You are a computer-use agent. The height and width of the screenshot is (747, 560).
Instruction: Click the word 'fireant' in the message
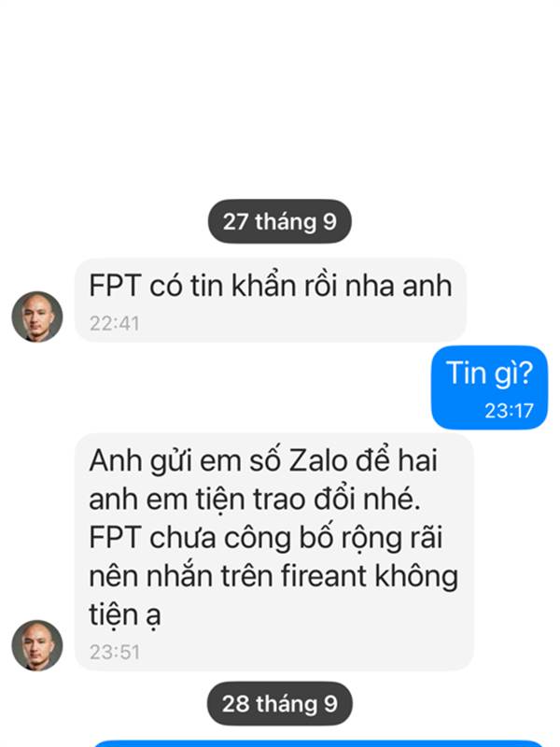[x=324, y=575]
